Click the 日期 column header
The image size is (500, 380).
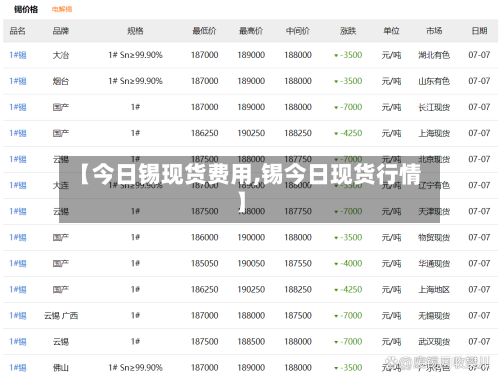[x=479, y=31]
